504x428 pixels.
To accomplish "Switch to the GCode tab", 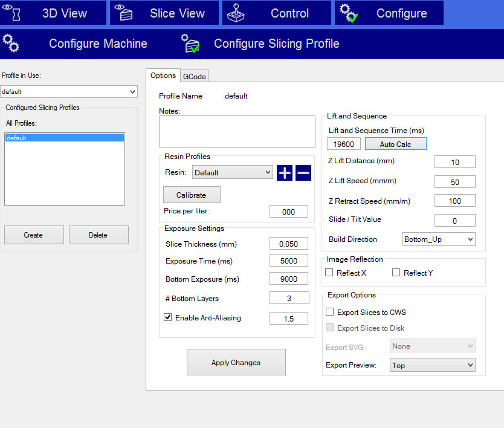I will [x=195, y=76].
